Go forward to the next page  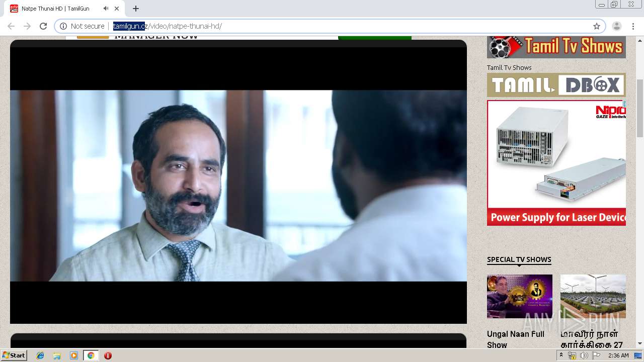(27, 26)
